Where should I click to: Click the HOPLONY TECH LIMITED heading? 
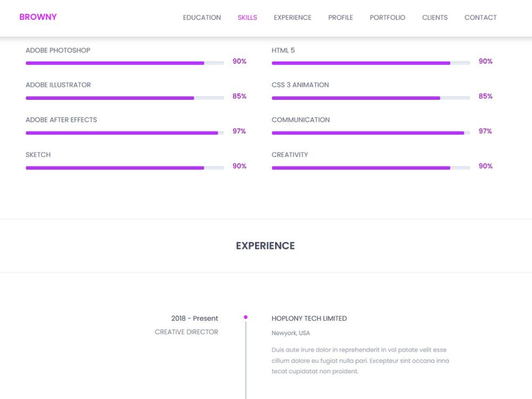(x=309, y=318)
